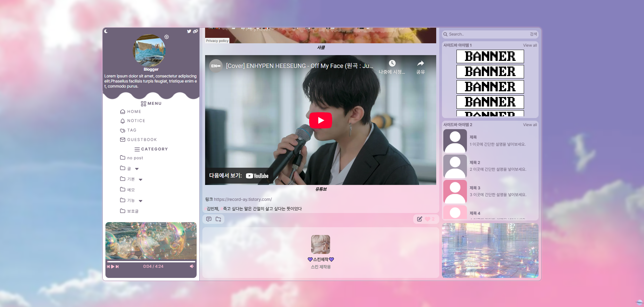Open the Twitter bird link
The image size is (644, 307).
(x=189, y=31)
